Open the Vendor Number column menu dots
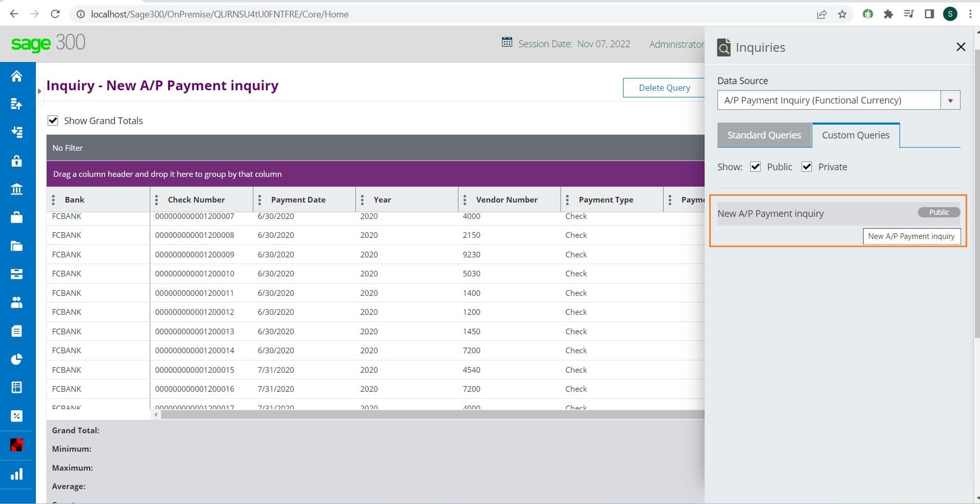 click(x=465, y=199)
